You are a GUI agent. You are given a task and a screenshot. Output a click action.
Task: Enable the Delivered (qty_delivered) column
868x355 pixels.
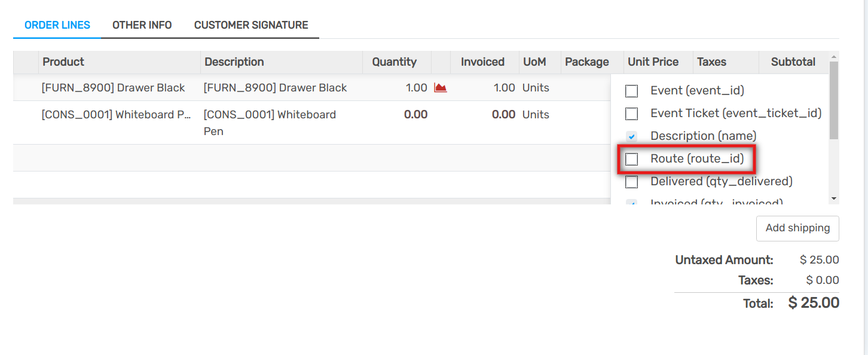(631, 182)
